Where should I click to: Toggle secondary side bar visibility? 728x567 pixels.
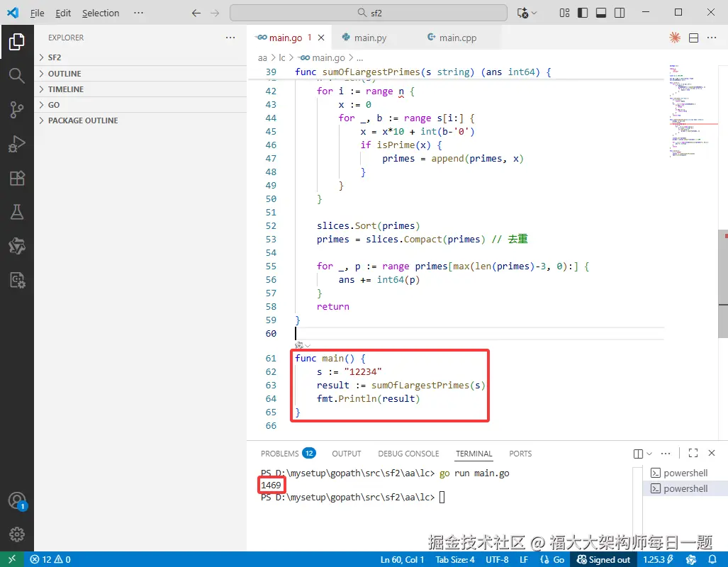click(620, 13)
